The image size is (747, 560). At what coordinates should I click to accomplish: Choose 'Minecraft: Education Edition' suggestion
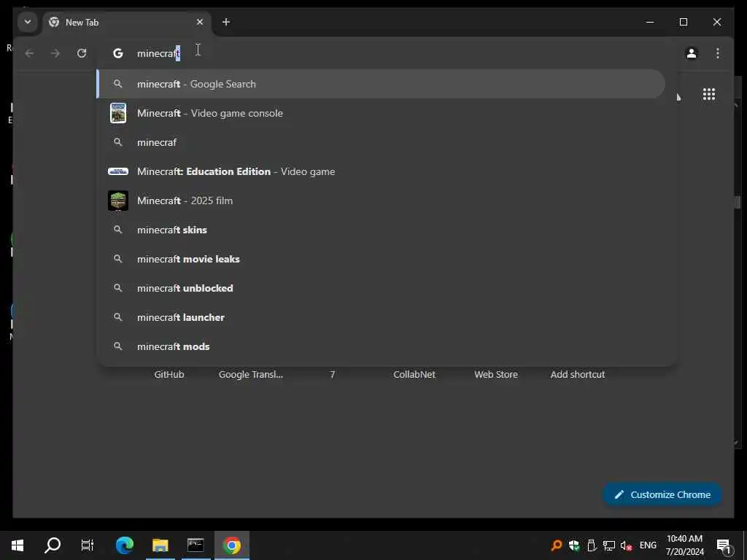(x=381, y=171)
